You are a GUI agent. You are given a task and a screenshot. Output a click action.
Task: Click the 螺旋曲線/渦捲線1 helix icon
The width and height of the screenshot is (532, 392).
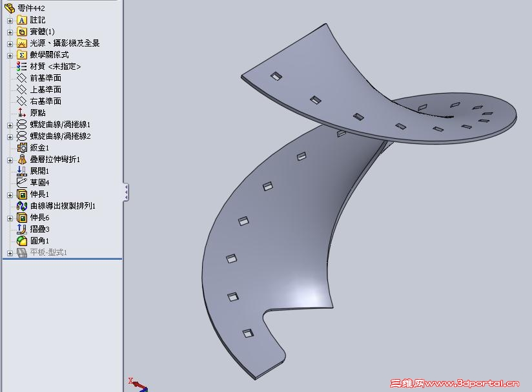22,124
